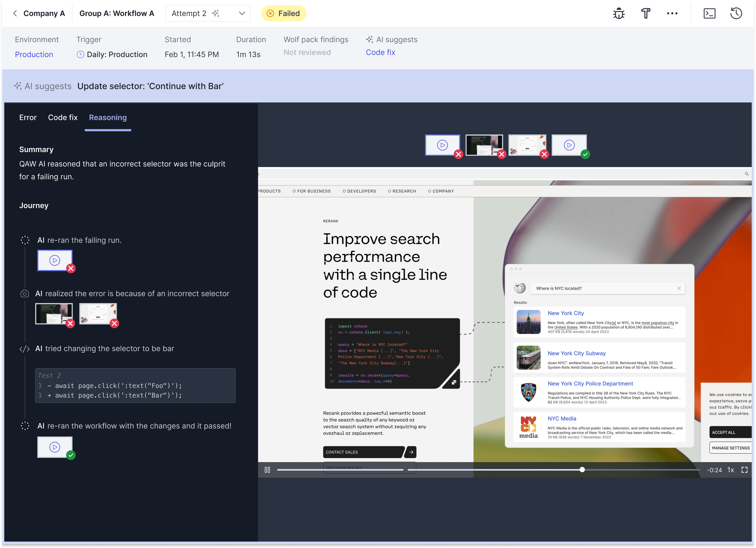
Task: Click the Code fix AI suggestion link
Action: (x=380, y=52)
